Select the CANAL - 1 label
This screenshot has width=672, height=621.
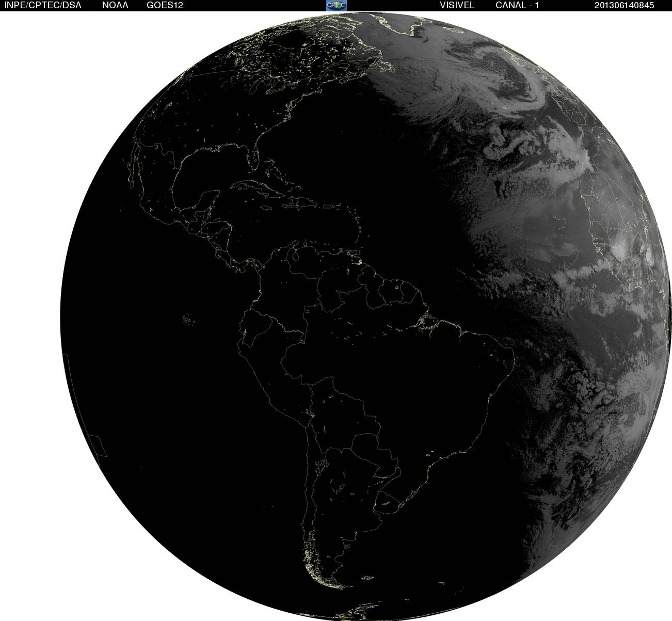point(517,5)
